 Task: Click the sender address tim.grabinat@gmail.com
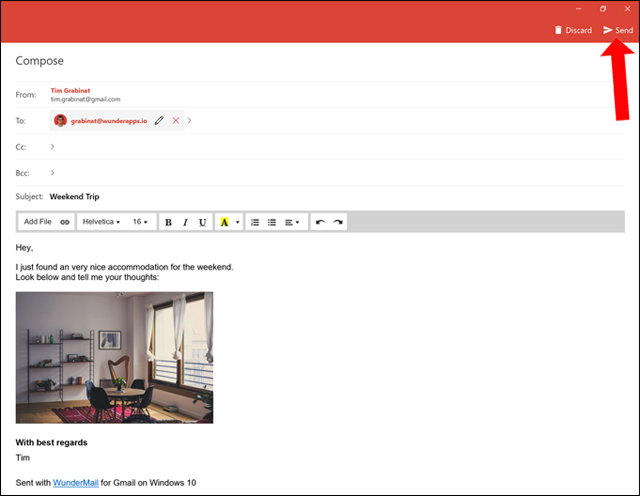click(85, 99)
